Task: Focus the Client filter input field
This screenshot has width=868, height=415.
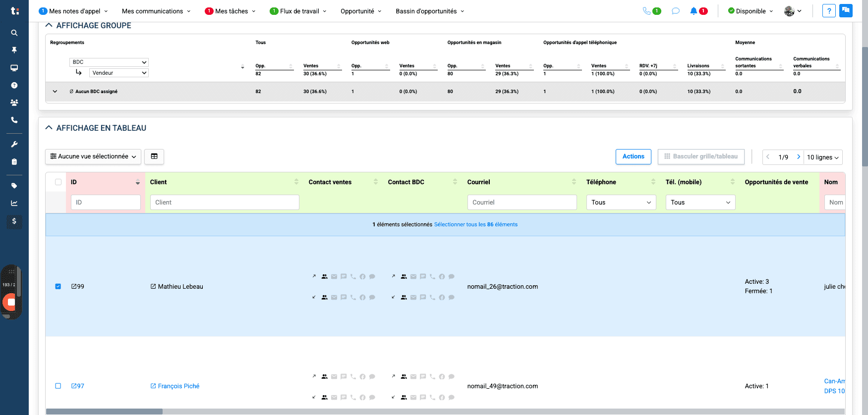Action: [x=225, y=203]
